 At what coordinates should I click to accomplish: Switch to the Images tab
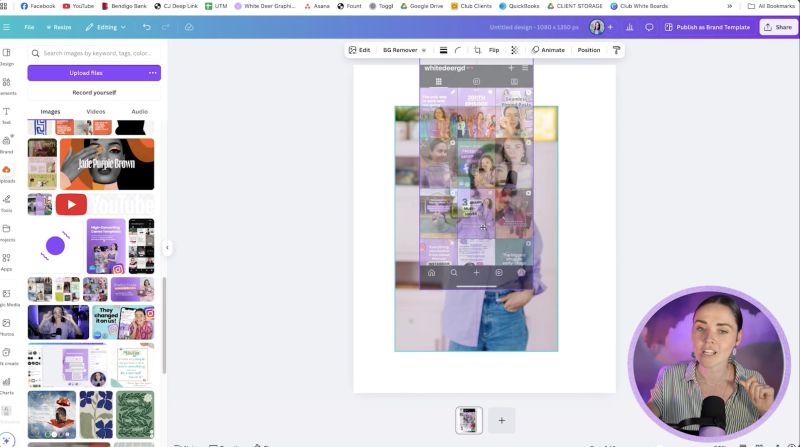pos(50,111)
